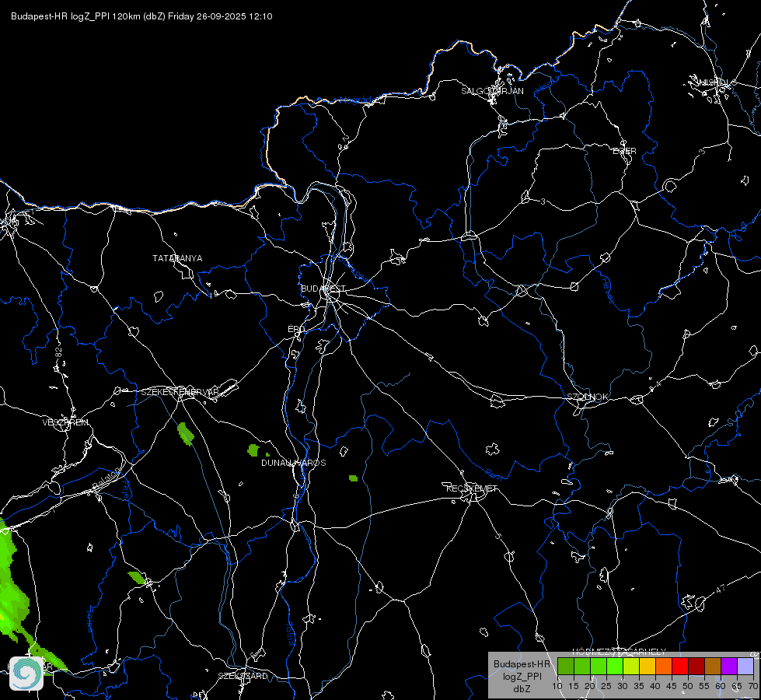
Task: Click the small echo southeast of Dunaújváros
Action: pyautogui.click(x=354, y=478)
